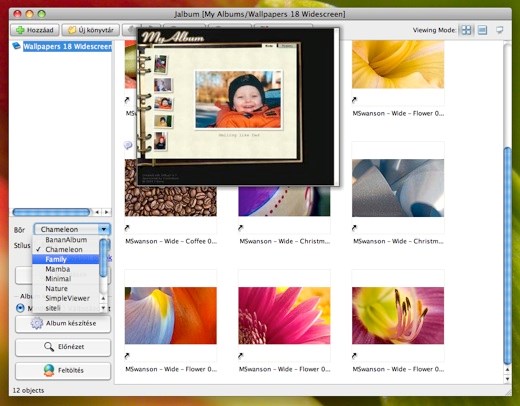The image size is (520, 406).
Task: Click the shortcut arrow under lily stamen thumbnail
Action: 354,356
